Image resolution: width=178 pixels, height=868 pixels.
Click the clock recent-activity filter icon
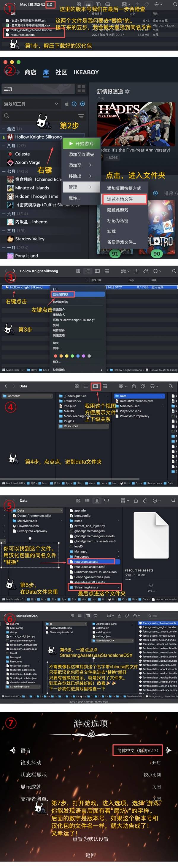click(x=74, y=104)
